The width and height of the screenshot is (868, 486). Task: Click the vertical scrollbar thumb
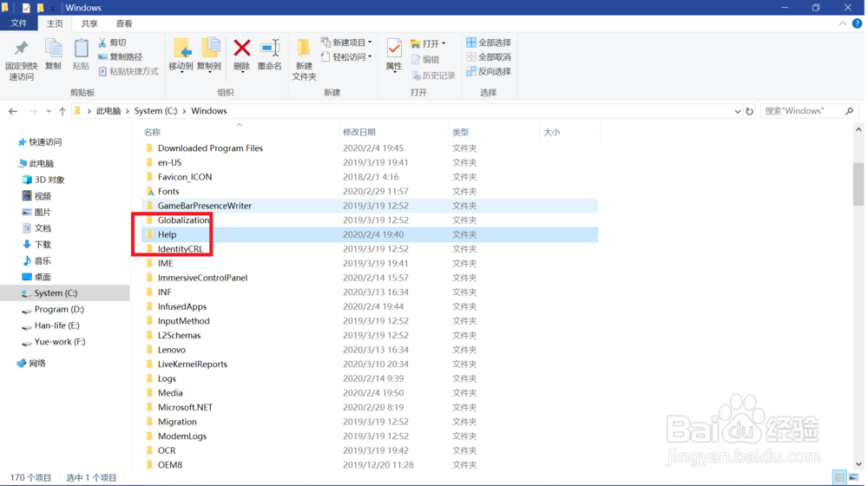pyautogui.click(x=858, y=184)
